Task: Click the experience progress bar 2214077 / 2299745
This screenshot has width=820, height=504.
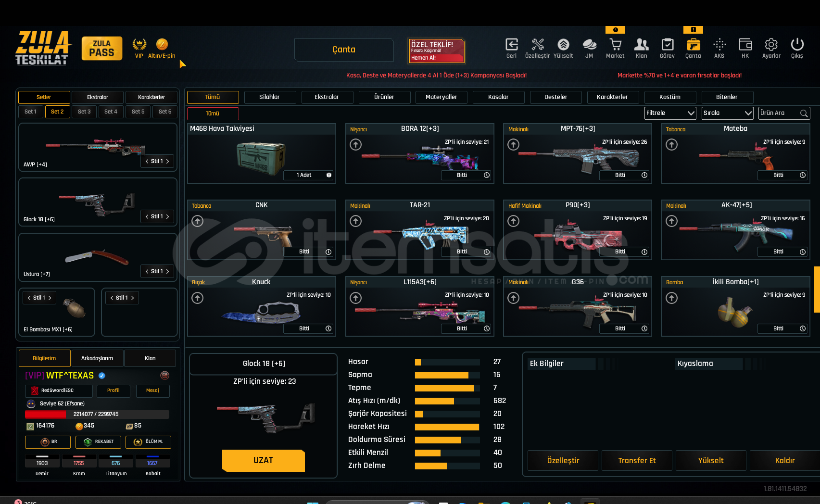Action: click(97, 415)
